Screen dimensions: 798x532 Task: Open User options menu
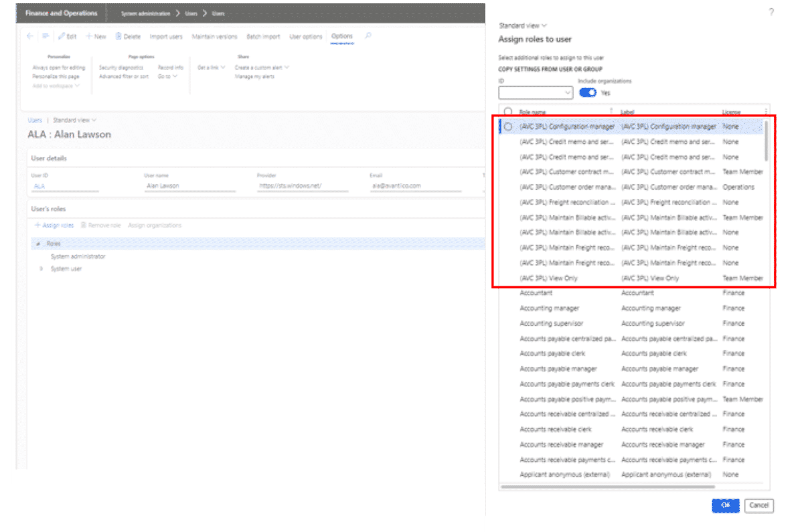(x=306, y=36)
